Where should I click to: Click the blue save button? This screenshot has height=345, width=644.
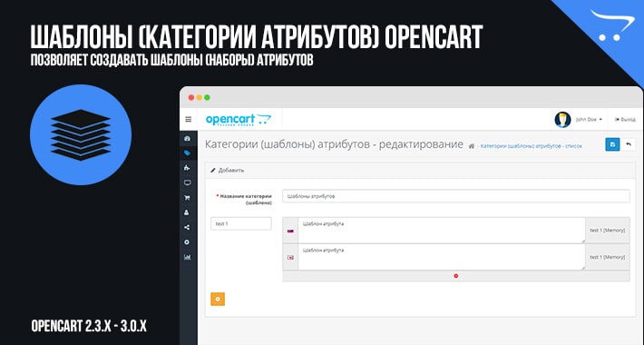[x=612, y=144]
